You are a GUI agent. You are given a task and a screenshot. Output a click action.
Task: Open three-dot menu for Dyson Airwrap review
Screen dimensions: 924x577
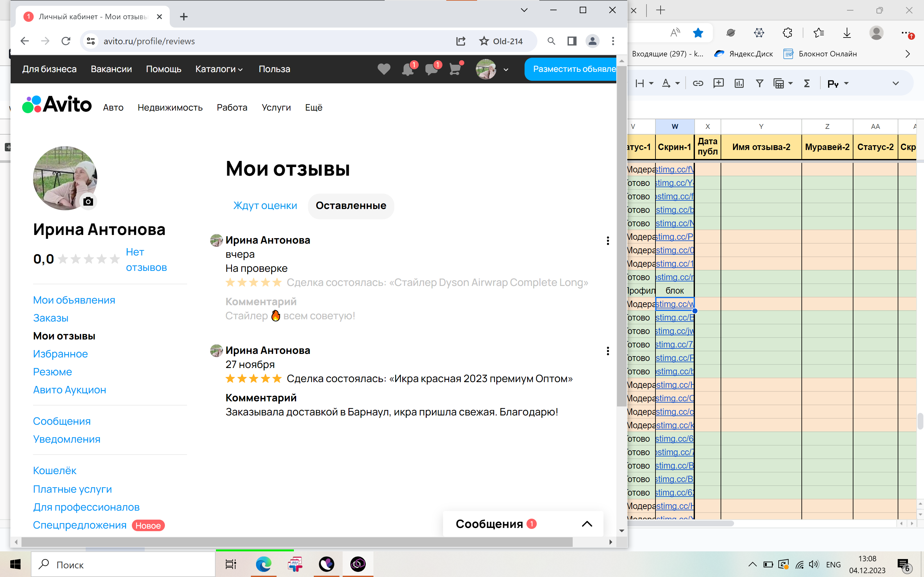(608, 241)
